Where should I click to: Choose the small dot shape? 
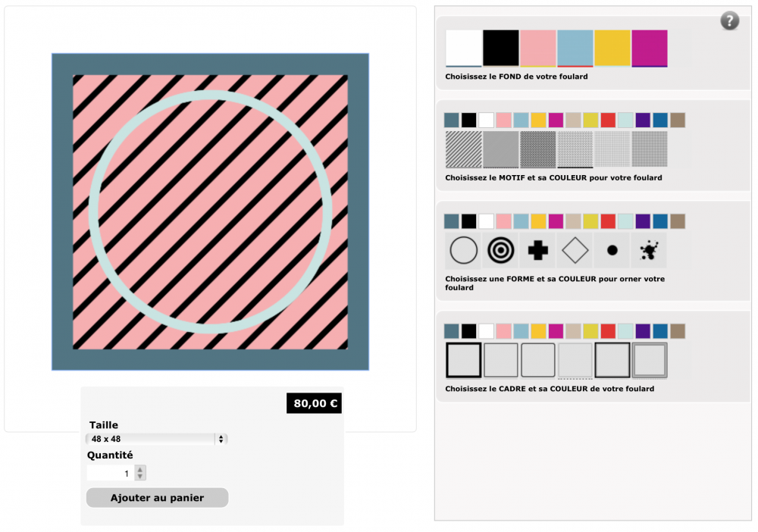[x=612, y=250]
